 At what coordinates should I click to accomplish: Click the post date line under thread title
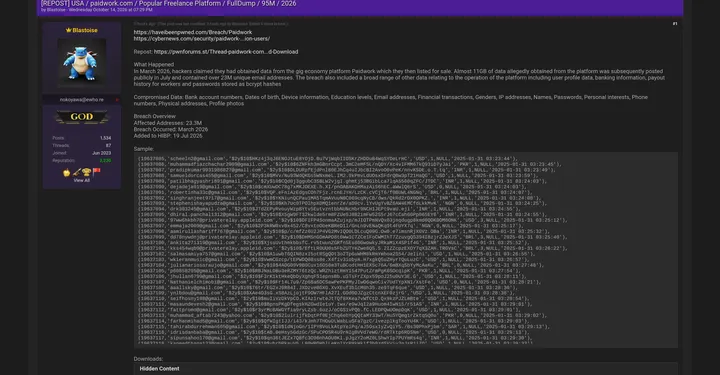point(96,10)
